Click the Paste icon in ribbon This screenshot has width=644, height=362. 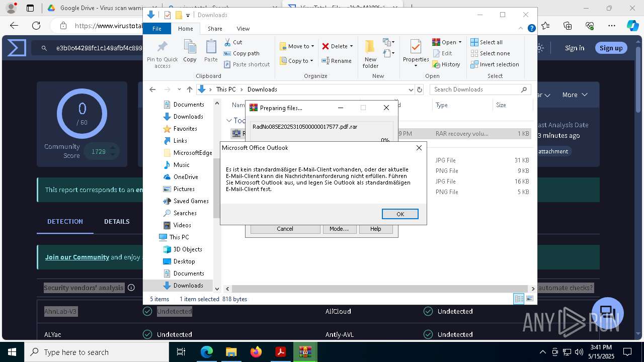pyautogui.click(x=211, y=51)
